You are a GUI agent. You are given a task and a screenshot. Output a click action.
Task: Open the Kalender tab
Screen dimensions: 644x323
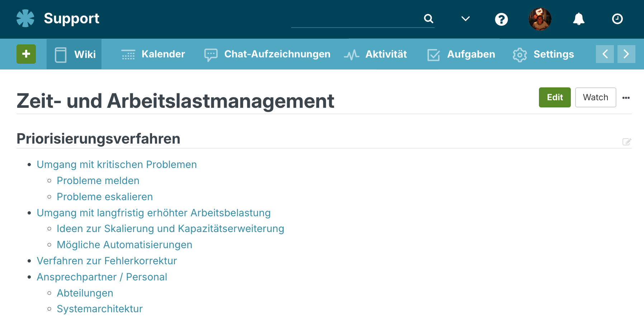tap(153, 54)
